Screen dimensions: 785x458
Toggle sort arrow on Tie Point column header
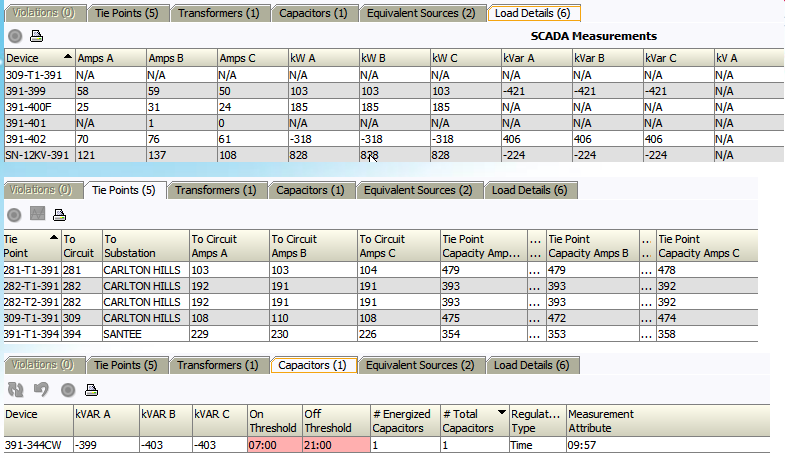(54, 237)
